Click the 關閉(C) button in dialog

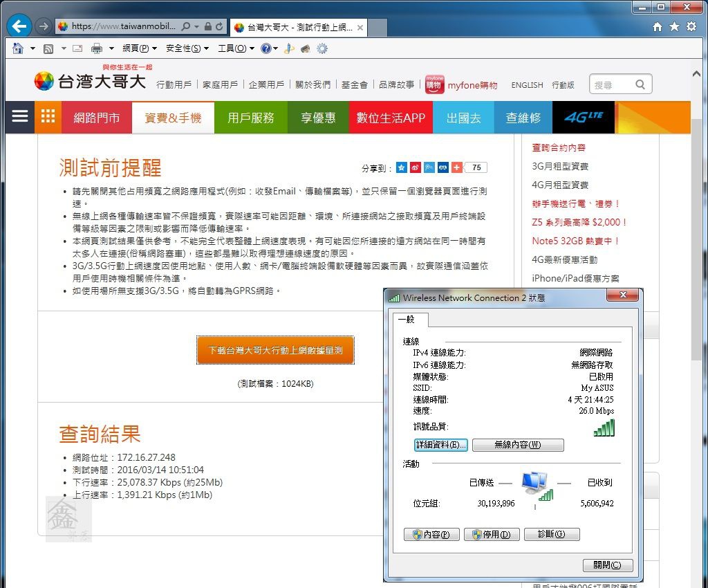(607, 565)
